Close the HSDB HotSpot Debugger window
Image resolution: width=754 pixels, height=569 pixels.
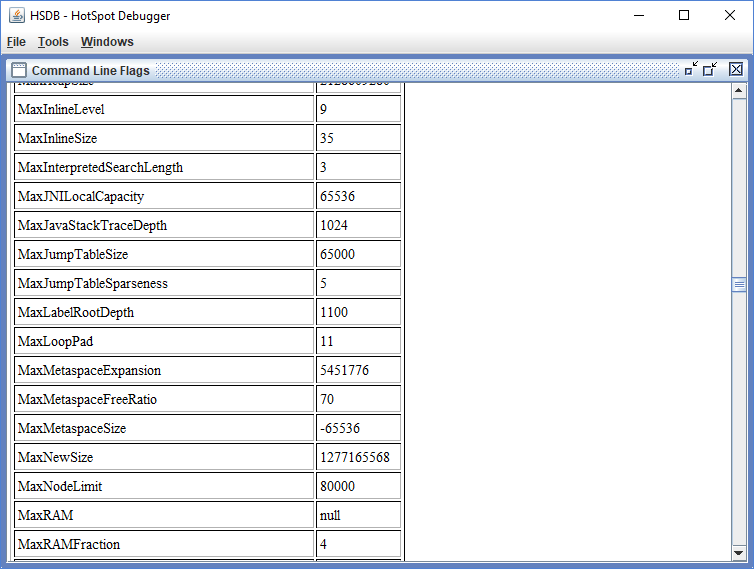click(729, 15)
